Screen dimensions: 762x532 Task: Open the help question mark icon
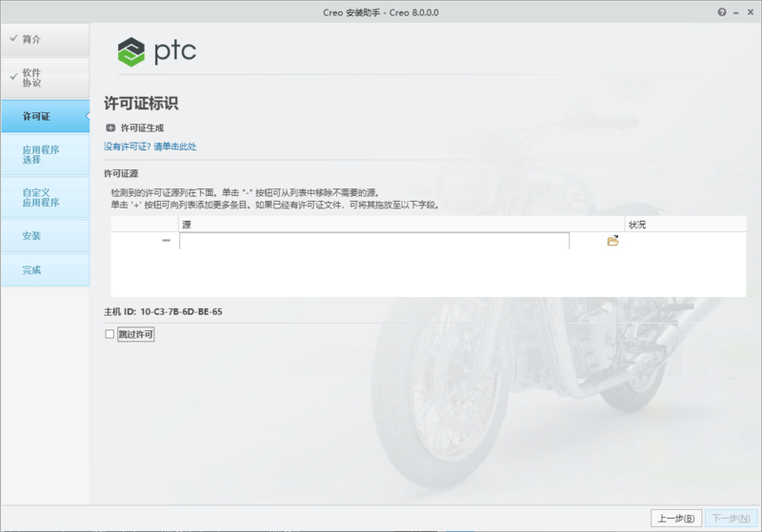point(722,12)
